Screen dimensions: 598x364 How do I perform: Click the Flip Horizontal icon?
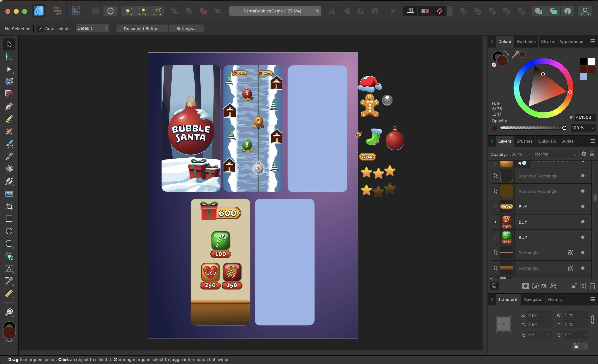332,11
